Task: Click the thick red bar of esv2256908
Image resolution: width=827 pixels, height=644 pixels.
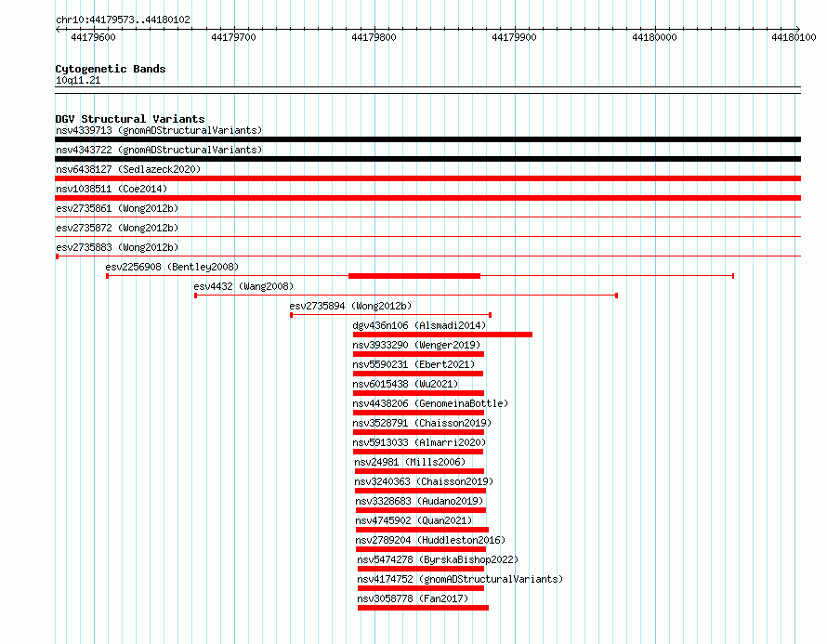Action: (414, 276)
